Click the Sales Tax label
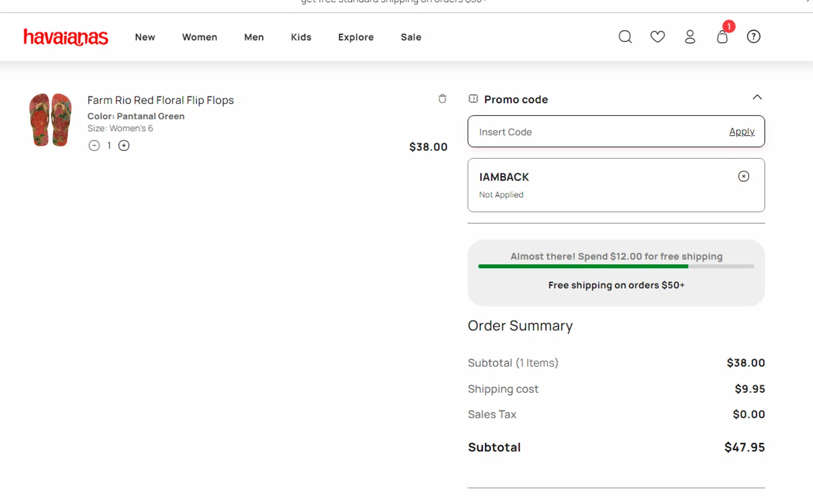 pos(492,415)
